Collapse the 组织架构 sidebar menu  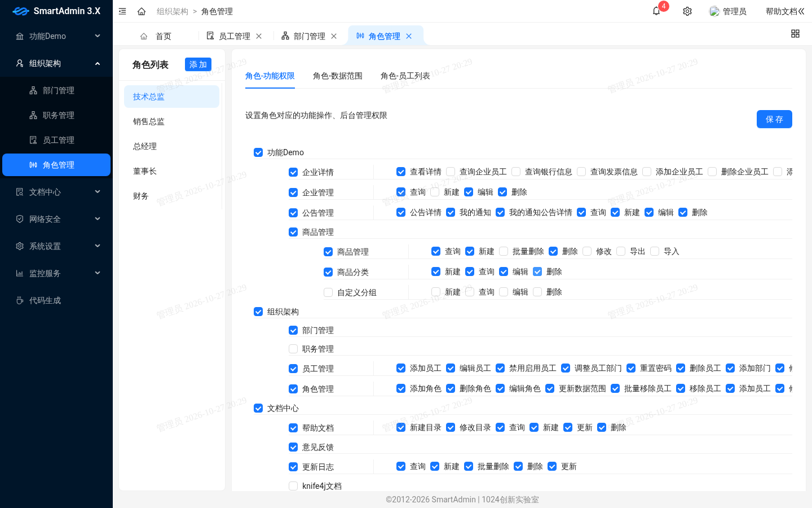tap(98, 63)
